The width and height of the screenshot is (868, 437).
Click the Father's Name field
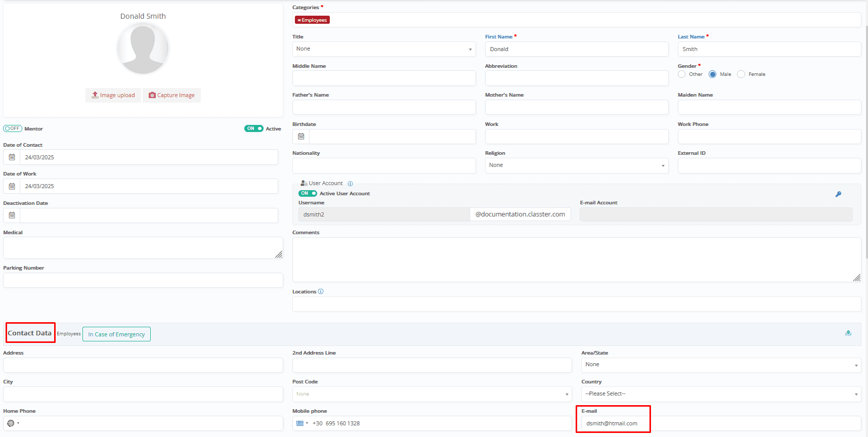(384, 107)
